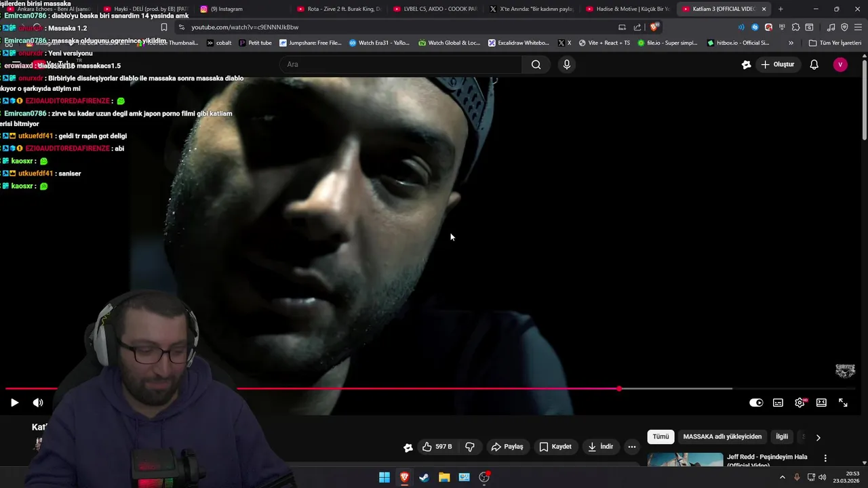Bookmark the page with the bookmark icon

tap(164, 27)
